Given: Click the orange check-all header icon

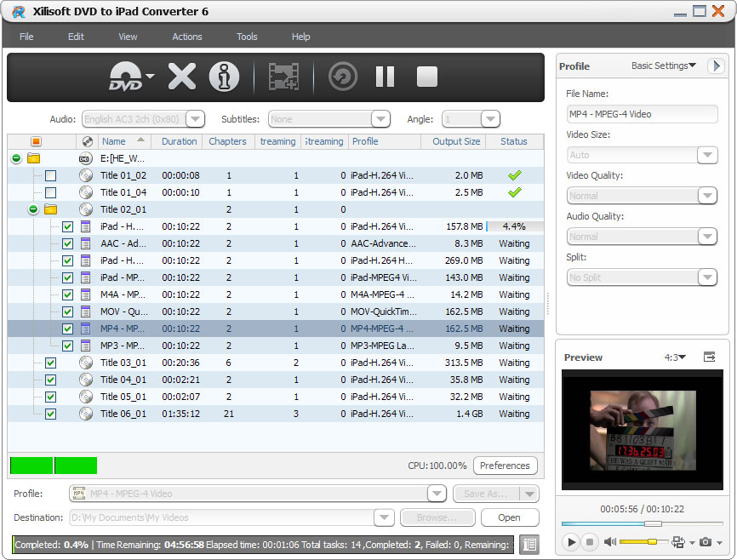Looking at the screenshot, I should click(x=37, y=141).
